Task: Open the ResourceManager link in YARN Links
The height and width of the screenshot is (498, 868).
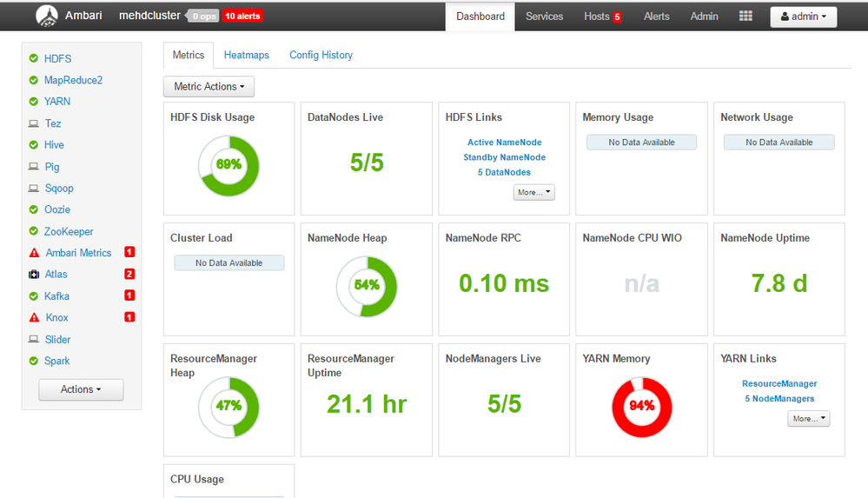Action: pyautogui.click(x=779, y=383)
